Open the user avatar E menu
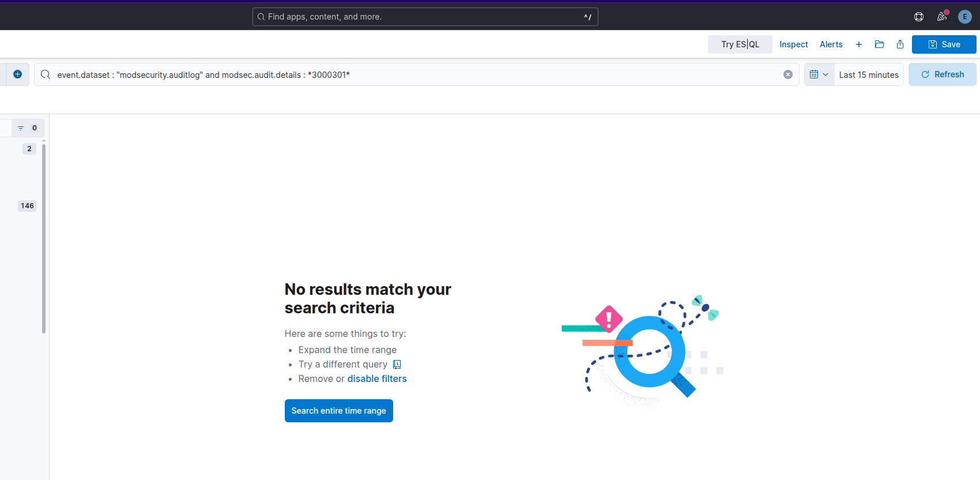Viewport: 980px width, 480px height. [965, 17]
